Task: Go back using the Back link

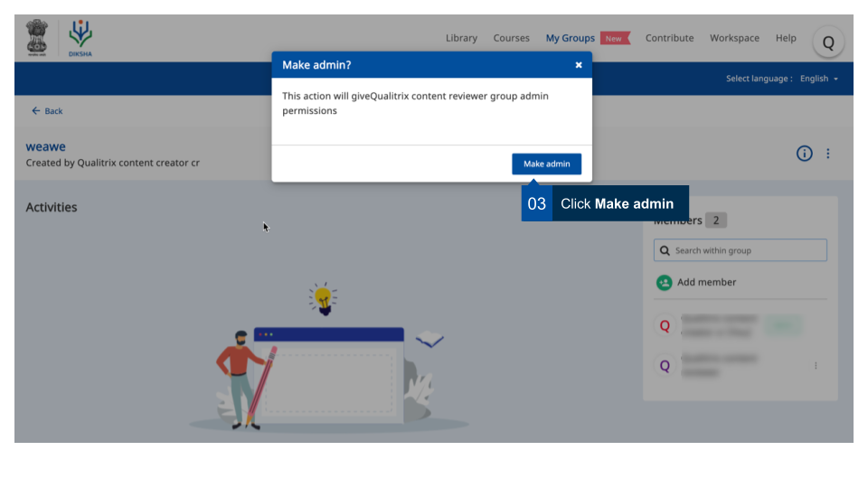Action: click(47, 111)
